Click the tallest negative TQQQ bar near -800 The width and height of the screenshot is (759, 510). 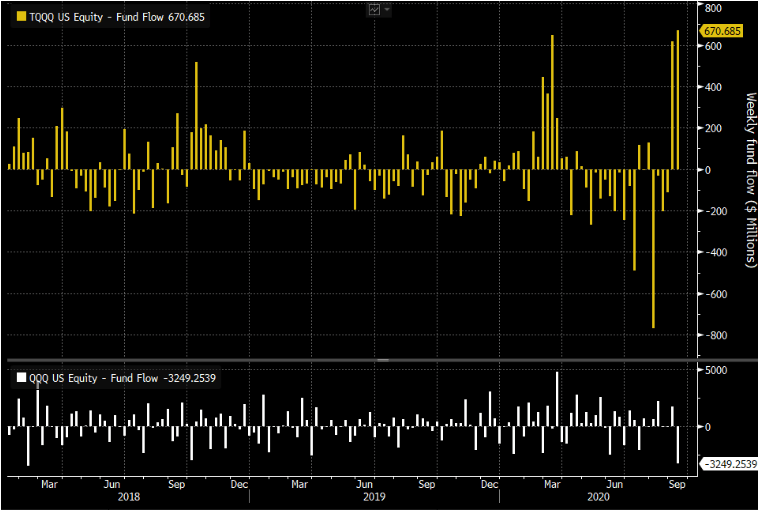[653, 249]
